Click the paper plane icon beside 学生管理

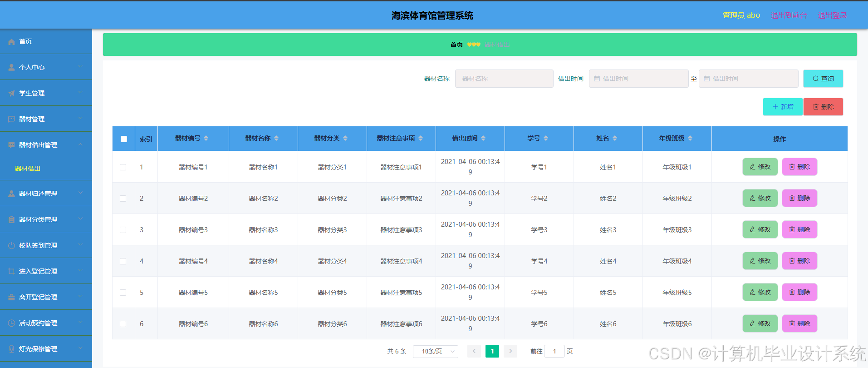pos(11,93)
